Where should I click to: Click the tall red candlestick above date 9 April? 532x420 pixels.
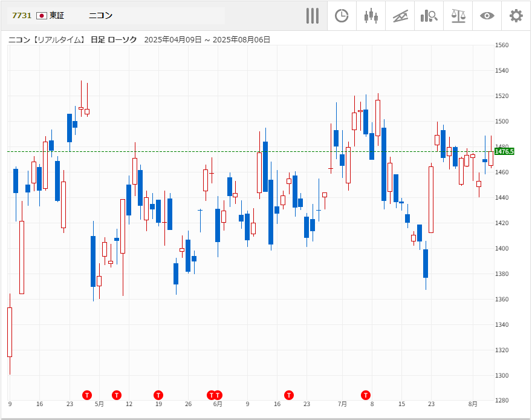10,333
